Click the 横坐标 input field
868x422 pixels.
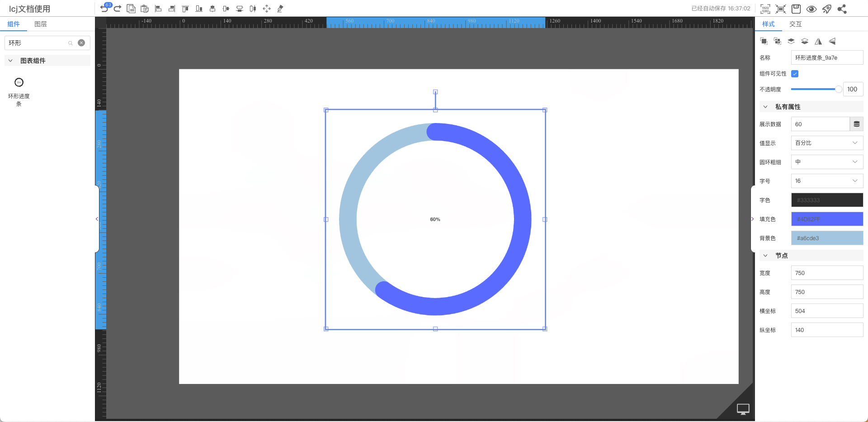827,311
